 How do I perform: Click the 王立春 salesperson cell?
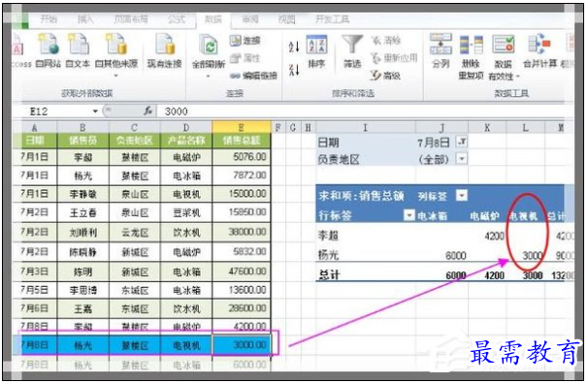click(82, 213)
